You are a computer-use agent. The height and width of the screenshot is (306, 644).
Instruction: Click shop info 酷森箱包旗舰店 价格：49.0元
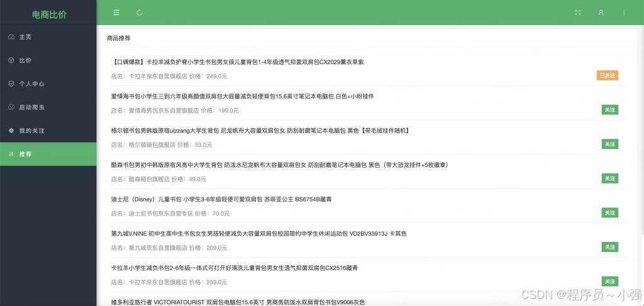[x=158, y=179]
